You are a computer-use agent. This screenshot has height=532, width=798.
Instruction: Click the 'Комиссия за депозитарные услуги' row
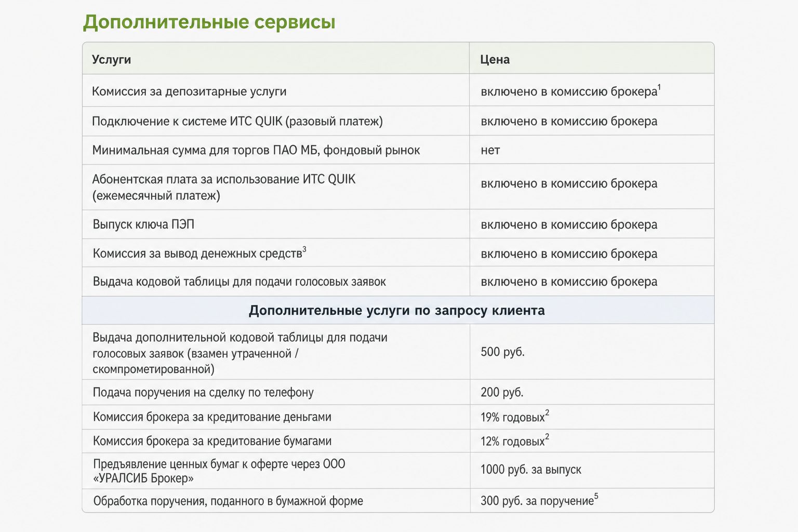398,90
